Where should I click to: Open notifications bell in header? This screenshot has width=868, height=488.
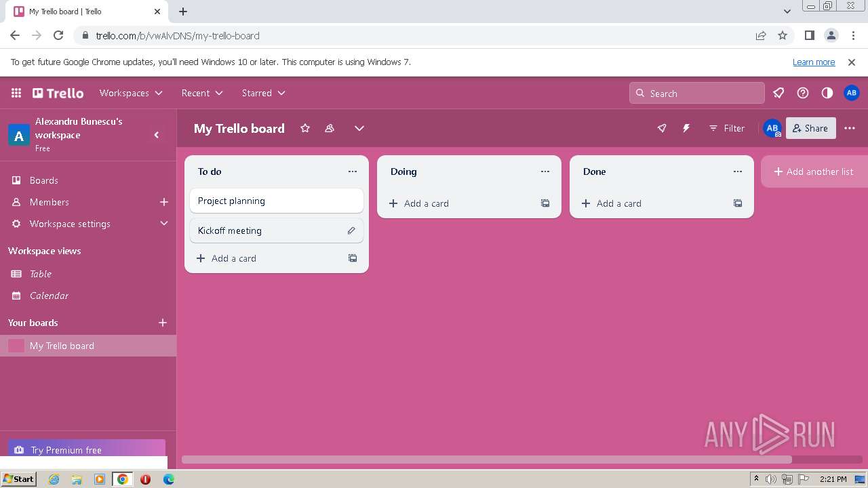[778, 93]
